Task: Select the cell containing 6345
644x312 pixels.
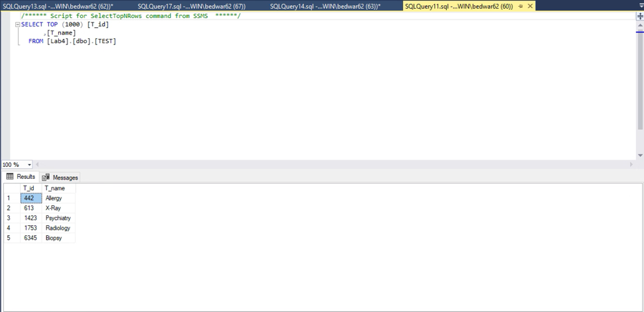Action: 31,238
